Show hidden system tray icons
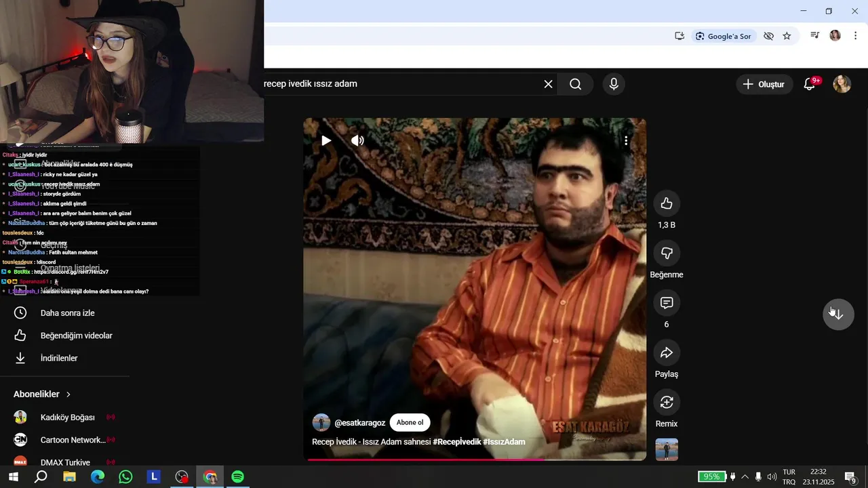Viewport: 868px width, 488px height. pos(745,477)
